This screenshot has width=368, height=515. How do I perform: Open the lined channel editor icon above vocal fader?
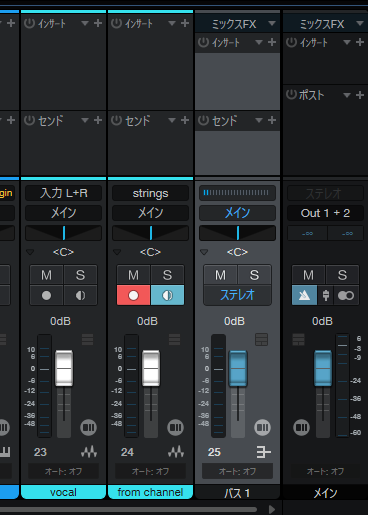[87, 339]
